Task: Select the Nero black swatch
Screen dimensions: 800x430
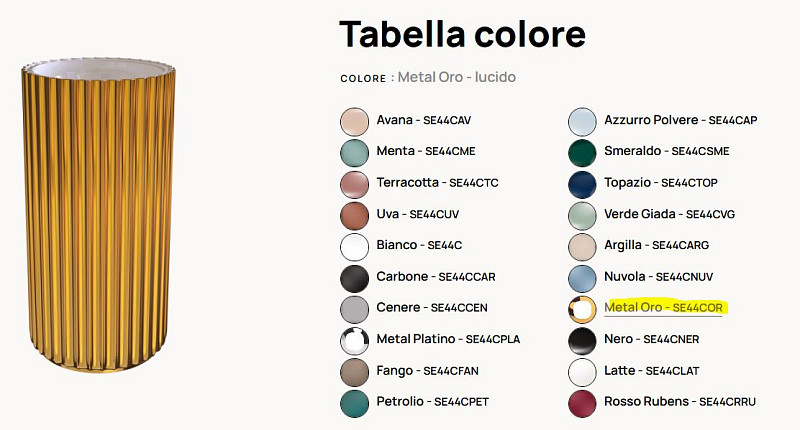Action: pyautogui.click(x=582, y=340)
